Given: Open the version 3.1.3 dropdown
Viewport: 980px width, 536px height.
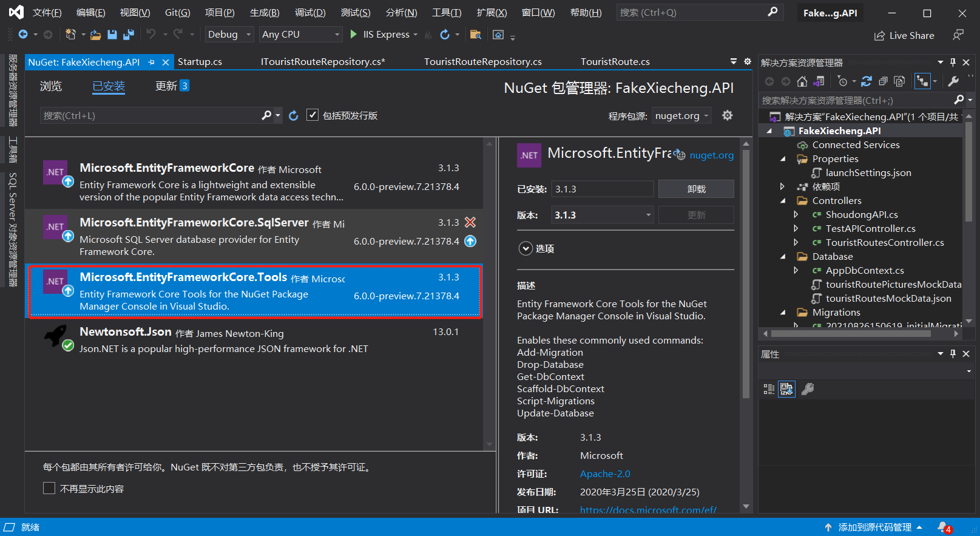Looking at the screenshot, I should pyautogui.click(x=603, y=215).
